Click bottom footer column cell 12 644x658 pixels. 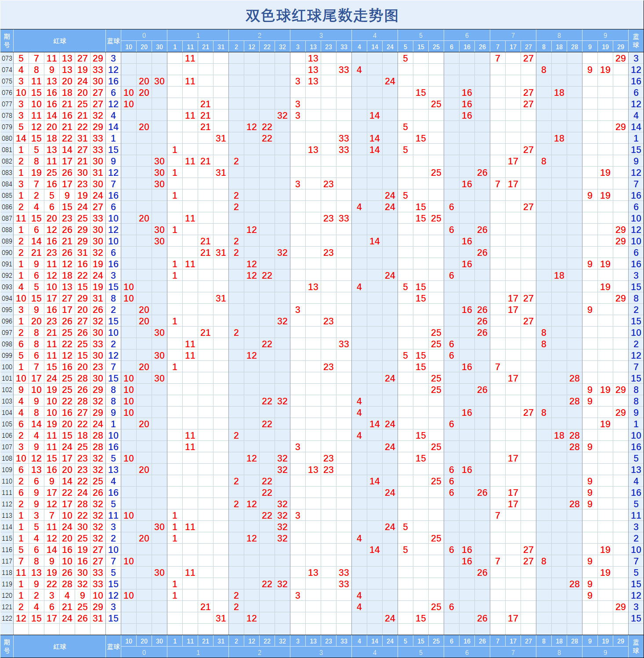click(x=252, y=641)
